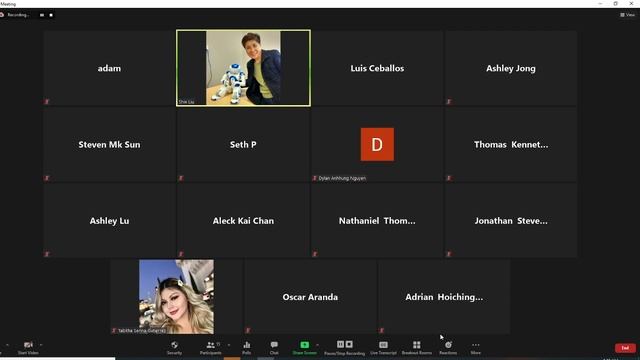The width and height of the screenshot is (640, 360).
Task: Select the adam participant tile
Action: [109, 68]
